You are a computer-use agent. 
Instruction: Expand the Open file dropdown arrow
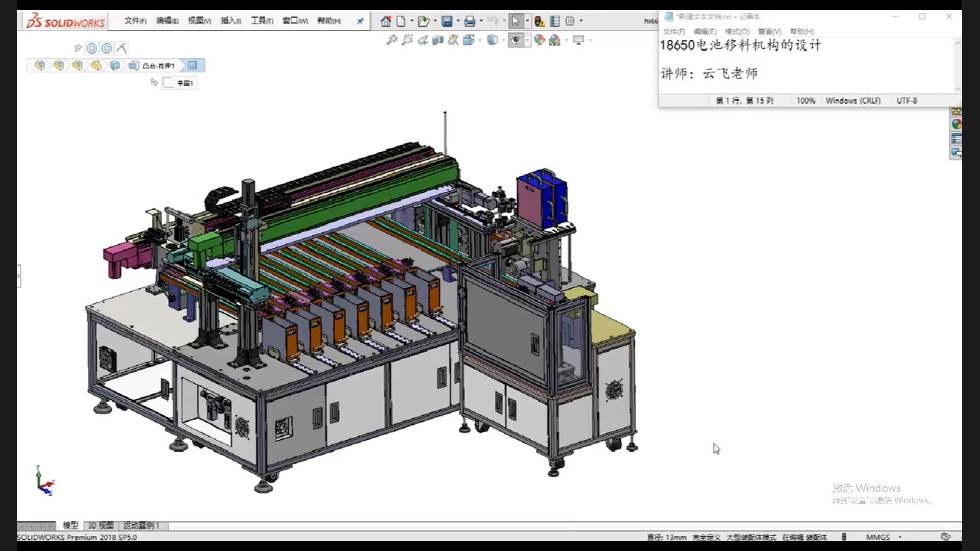click(435, 21)
